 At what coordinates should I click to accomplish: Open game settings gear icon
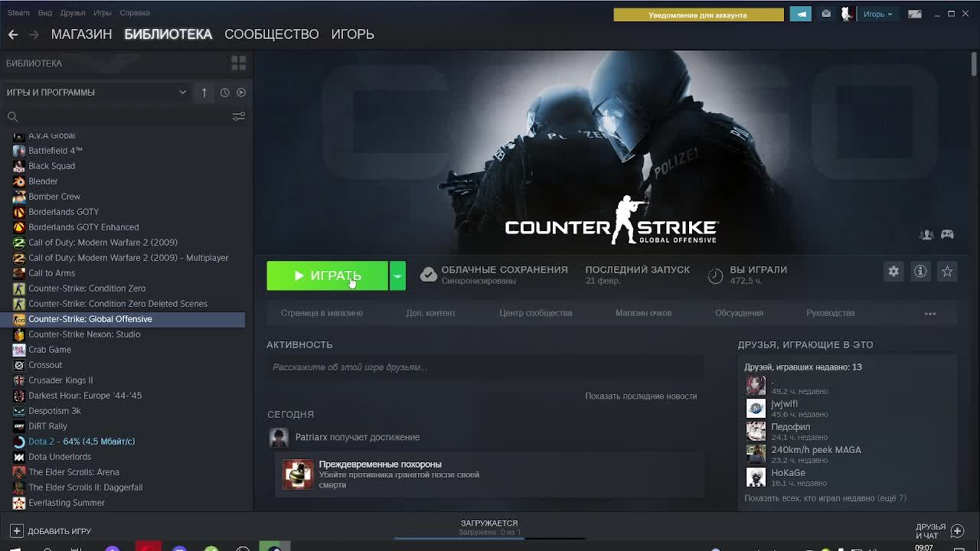pyautogui.click(x=893, y=272)
